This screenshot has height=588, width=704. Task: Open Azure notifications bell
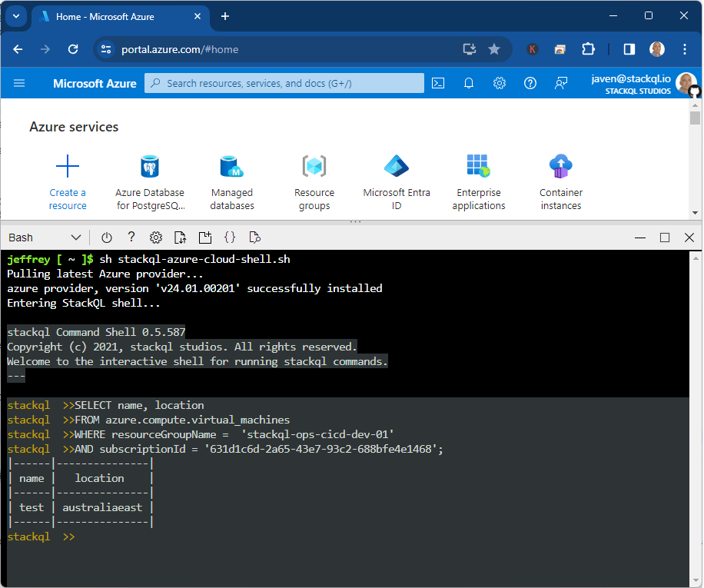coord(469,83)
